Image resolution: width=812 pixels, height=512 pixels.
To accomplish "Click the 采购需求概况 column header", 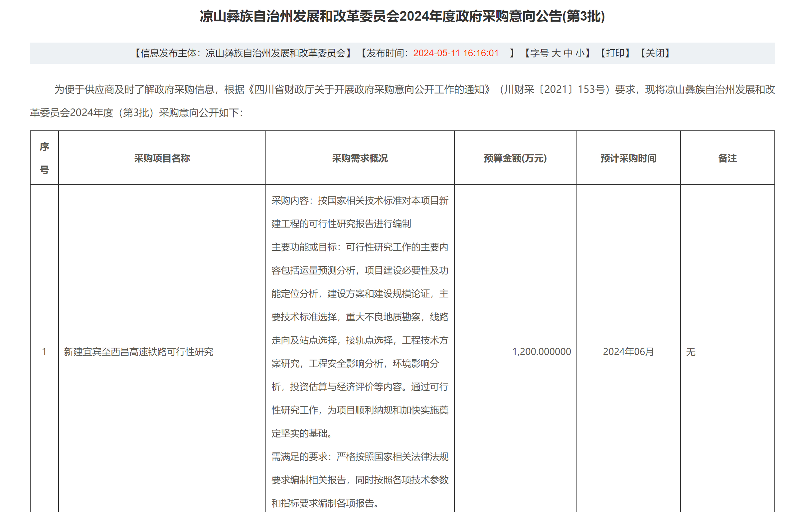I will click(360, 158).
